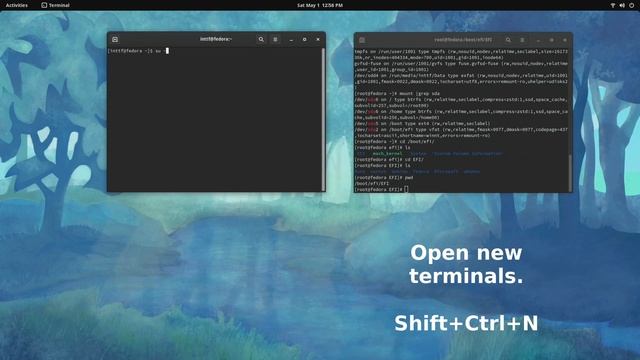Open search in the right root terminal
Screen dimensions: 640x360
click(x=508, y=40)
